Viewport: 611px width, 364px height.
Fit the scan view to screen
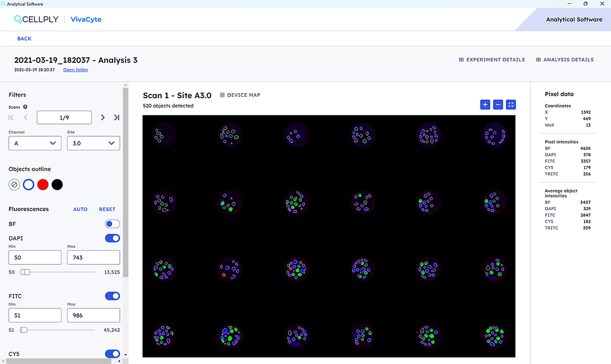510,104
